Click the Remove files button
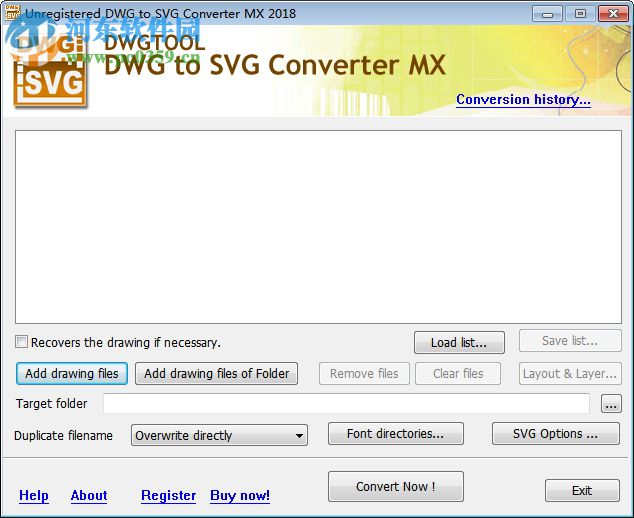This screenshot has height=518, width=634. [x=364, y=373]
